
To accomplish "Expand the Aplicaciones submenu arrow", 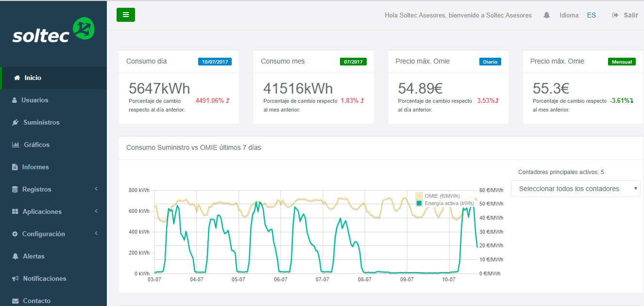I will [x=96, y=211].
